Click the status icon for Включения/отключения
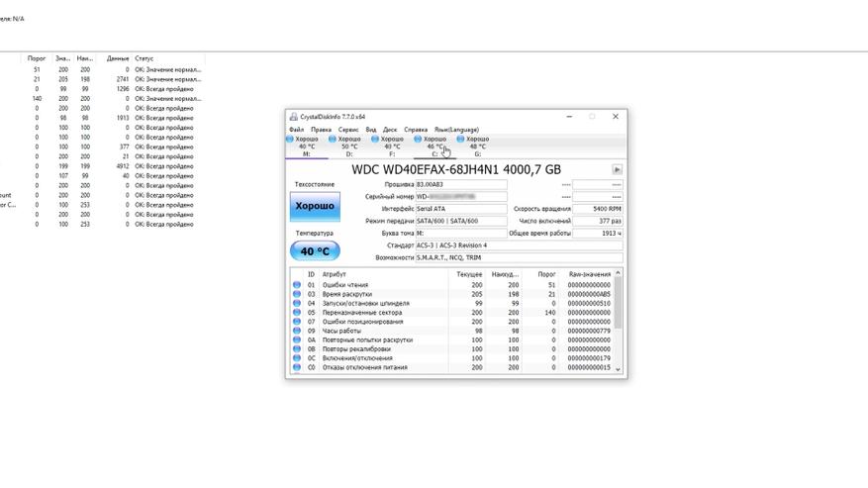868x488 pixels. [x=297, y=357]
